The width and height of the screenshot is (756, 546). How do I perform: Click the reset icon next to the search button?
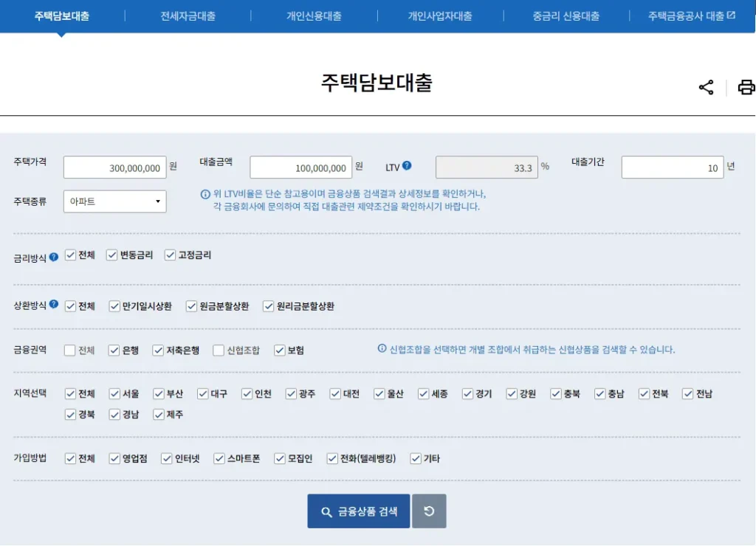pos(429,511)
